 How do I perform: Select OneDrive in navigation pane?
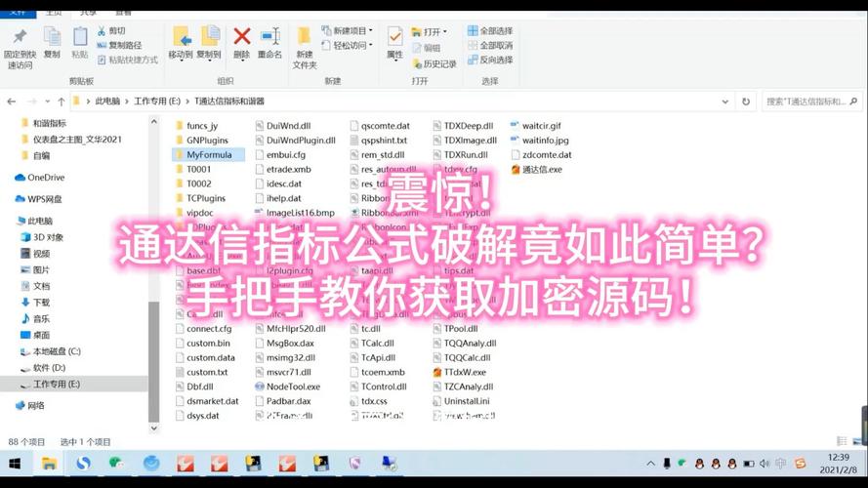coord(39,178)
